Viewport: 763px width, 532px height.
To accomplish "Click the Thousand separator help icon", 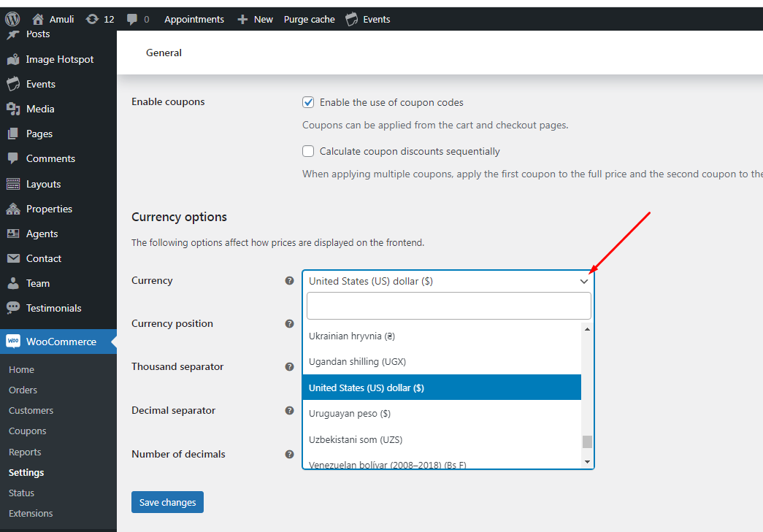I will (290, 366).
